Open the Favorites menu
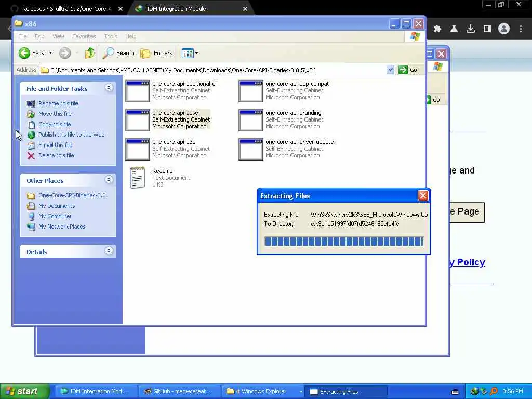Image resolution: width=532 pixels, height=399 pixels. coord(84,36)
